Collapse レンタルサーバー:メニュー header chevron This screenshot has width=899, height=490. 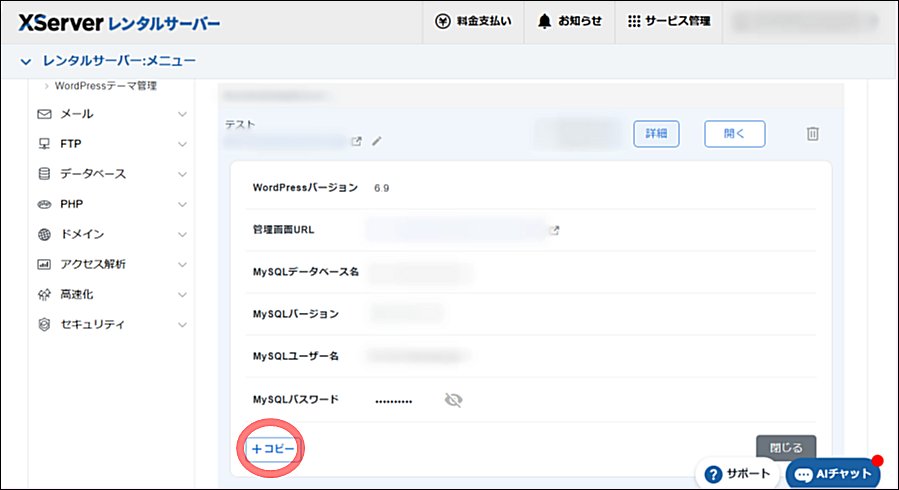coord(26,61)
